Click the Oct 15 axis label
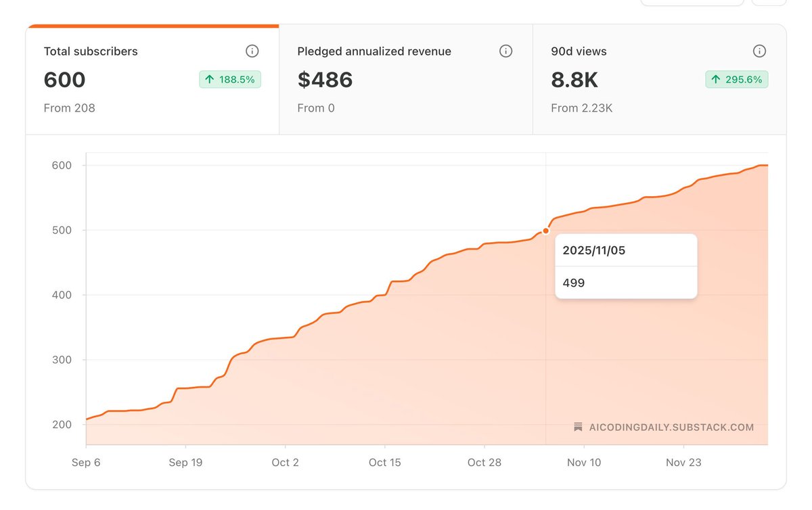The image size is (812, 510). (x=385, y=463)
